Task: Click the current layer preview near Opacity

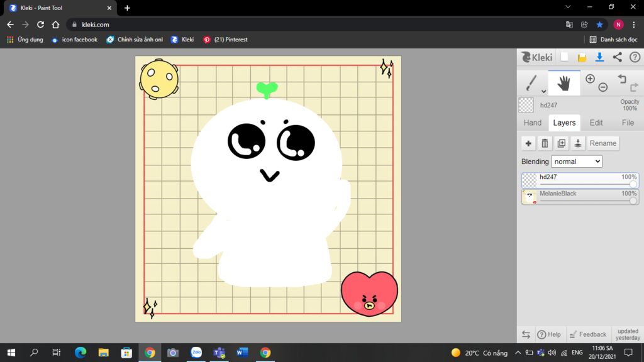Action: pos(526,105)
